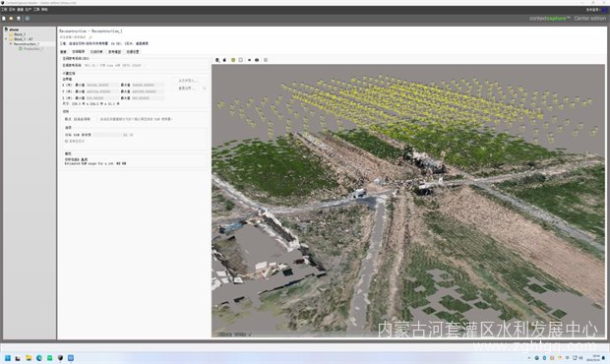Open the arrow beside the reset bounds button
This screenshot has width=610, height=364.
[x=205, y=89]
